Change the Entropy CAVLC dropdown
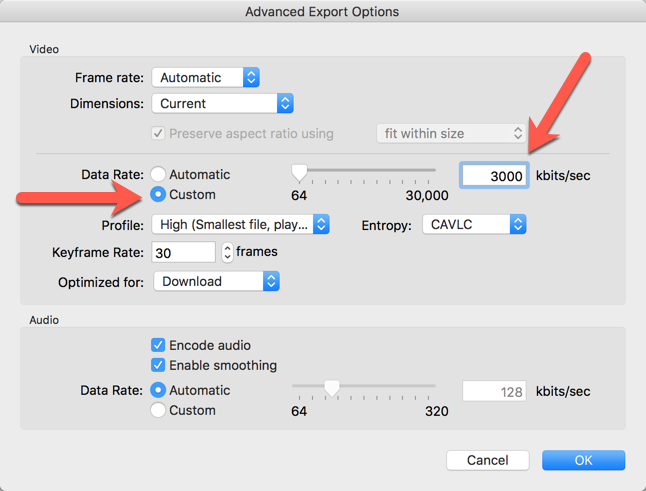Viewport: 646px width, 491px height. coord(474,225)
